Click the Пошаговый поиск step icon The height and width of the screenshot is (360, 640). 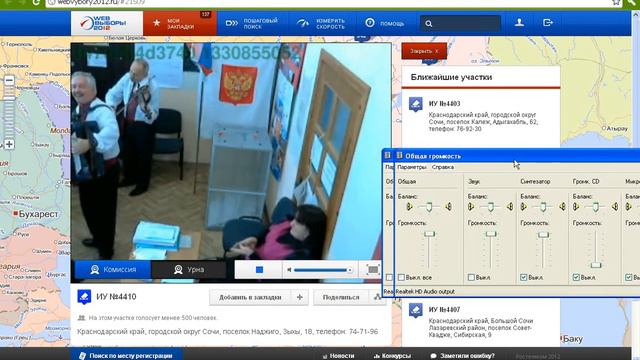pos(231,23)
